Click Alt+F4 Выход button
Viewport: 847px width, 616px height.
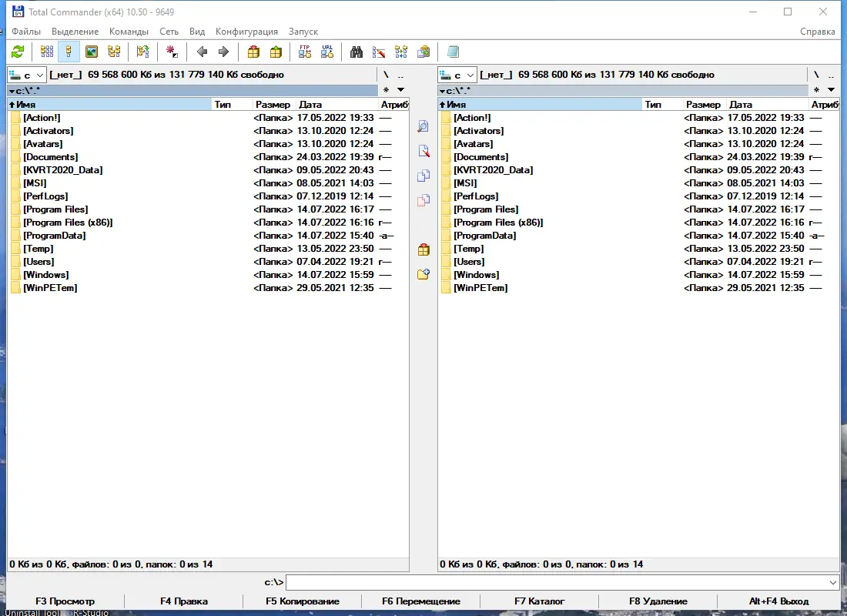pos(778,601)
